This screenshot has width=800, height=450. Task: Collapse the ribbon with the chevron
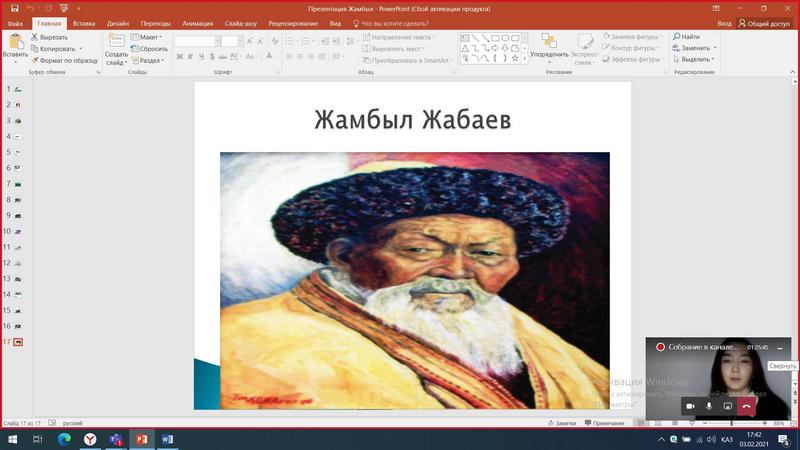(x=792, y=72)
